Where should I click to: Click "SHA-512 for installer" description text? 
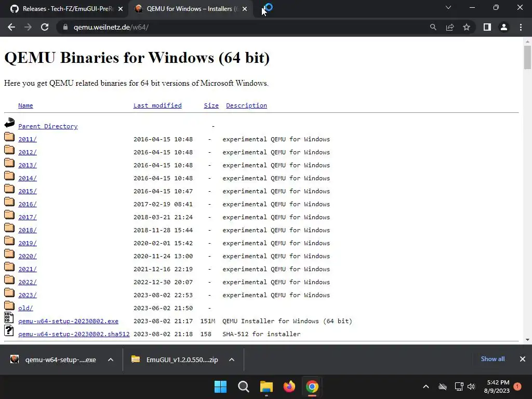pyautogui.click(x=262, y=334)
